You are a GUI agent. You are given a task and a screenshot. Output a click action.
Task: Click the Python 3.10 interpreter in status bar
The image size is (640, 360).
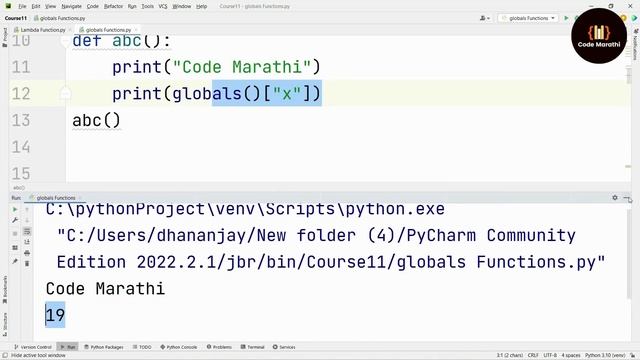tap(605, 356)
